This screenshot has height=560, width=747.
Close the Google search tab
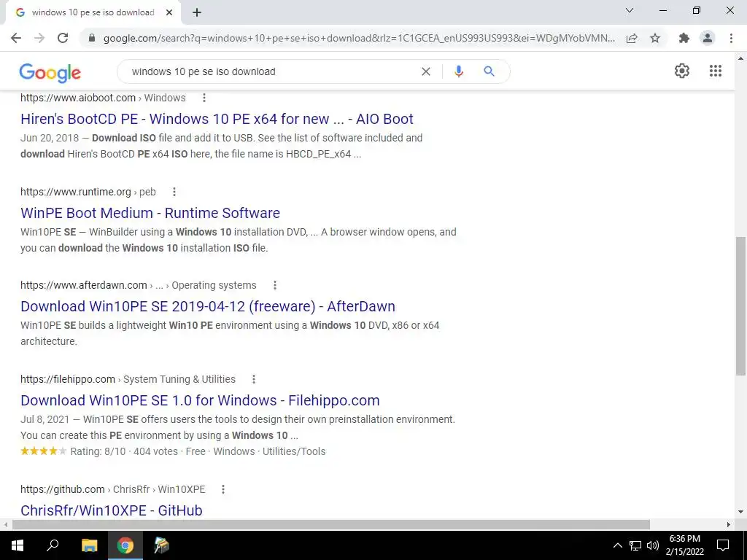click(x=169, y=12)
